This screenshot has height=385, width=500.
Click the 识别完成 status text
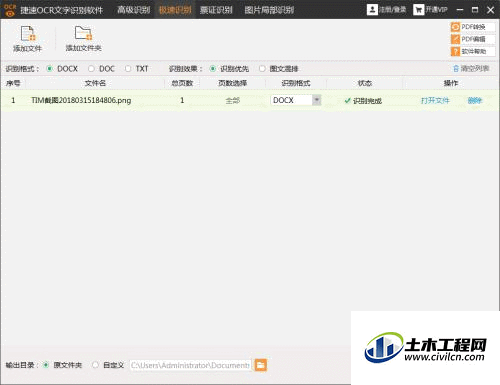tap(367, 101)
